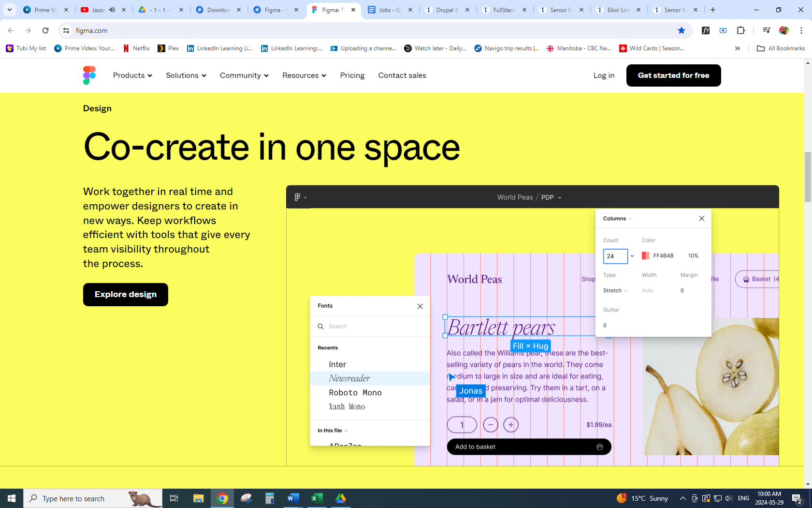Close the Fonts panel
812x508 pixels.
420,306
